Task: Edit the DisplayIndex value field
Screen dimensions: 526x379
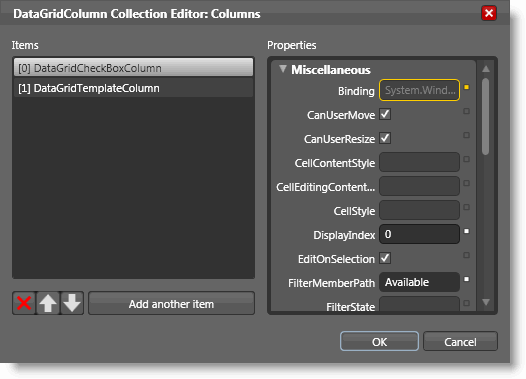Action: pyautogui.click(x=419, y=234)
